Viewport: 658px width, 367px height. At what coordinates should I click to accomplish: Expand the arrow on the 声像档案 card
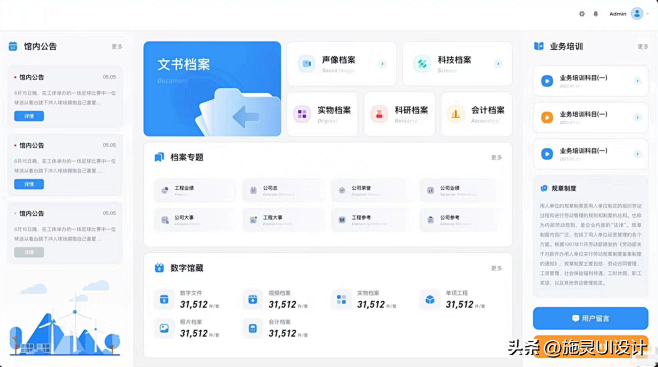click(x=382, y=64)
